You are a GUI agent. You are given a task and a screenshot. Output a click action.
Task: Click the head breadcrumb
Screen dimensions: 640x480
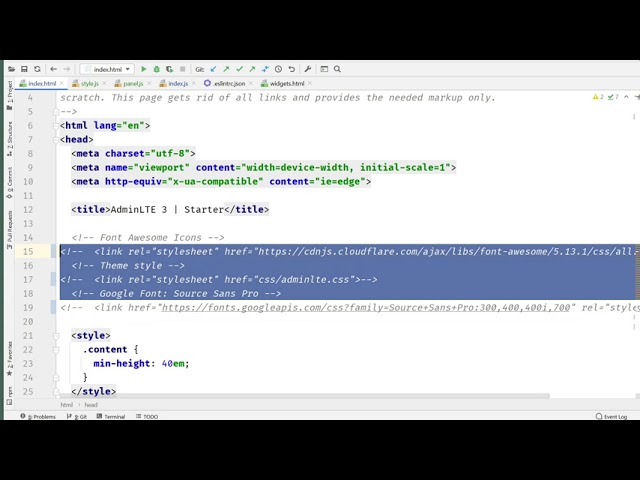pos(91,405)
